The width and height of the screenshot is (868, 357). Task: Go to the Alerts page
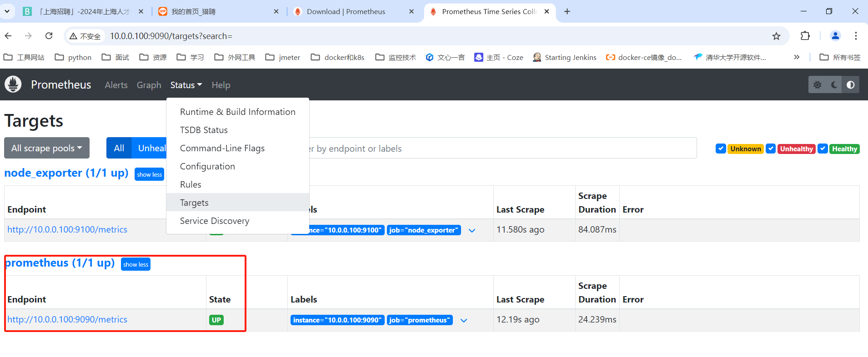click(x=116, y=85)
